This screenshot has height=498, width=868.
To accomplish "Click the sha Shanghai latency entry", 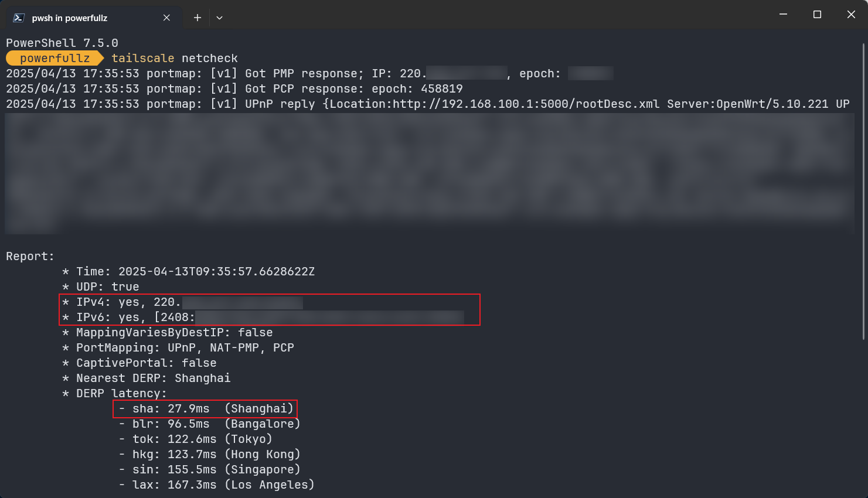I will click(205, 408).
